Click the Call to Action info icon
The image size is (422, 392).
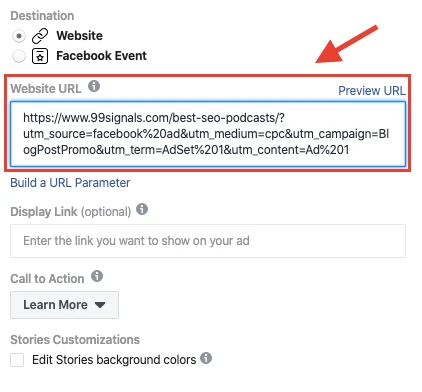(97, 276)
